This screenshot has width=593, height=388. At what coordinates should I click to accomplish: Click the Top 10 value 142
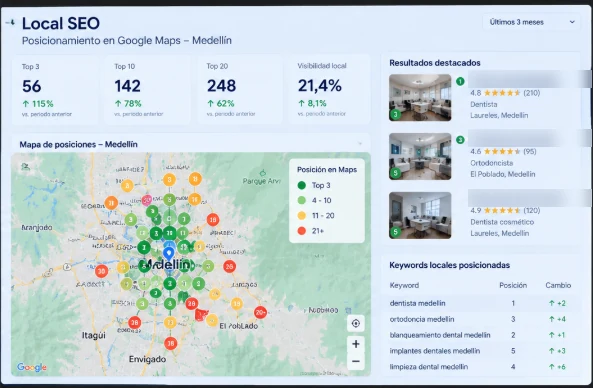(128, 86)
